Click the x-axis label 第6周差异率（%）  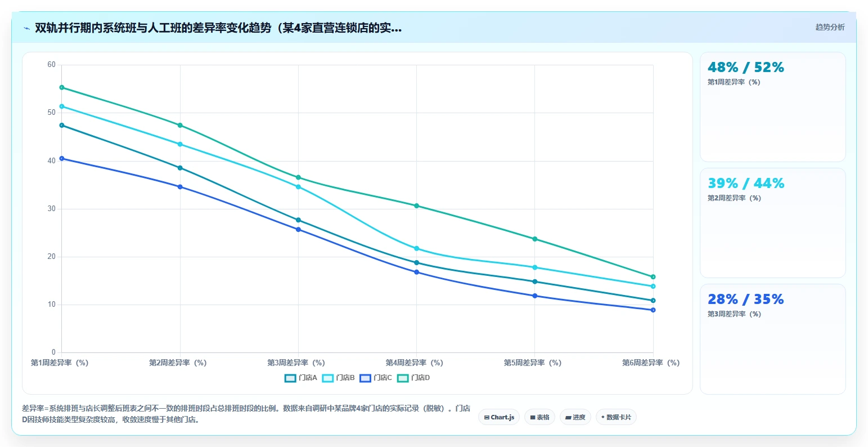(x=651, y=363)
